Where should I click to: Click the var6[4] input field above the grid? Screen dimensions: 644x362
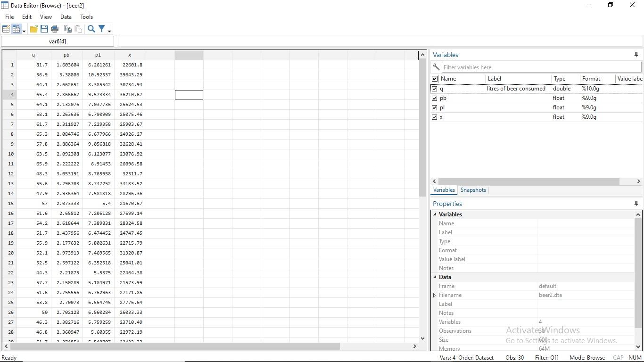click(x=57, y=41)
